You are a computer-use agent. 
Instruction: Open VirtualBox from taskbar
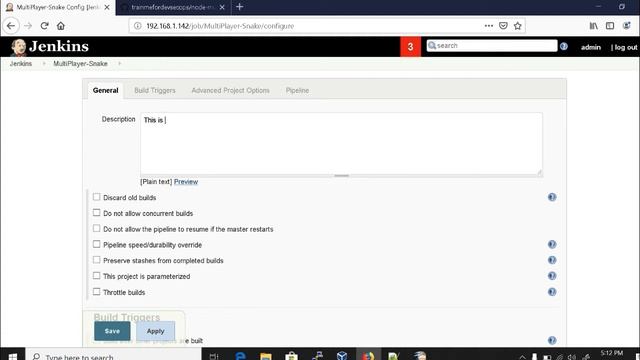point(342,356)
